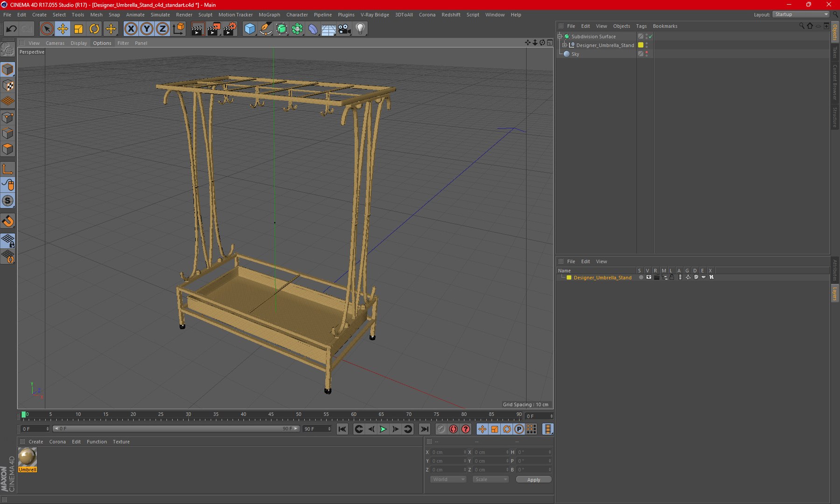Collapse the Subdivision Surface tree node

coord(560,36)
